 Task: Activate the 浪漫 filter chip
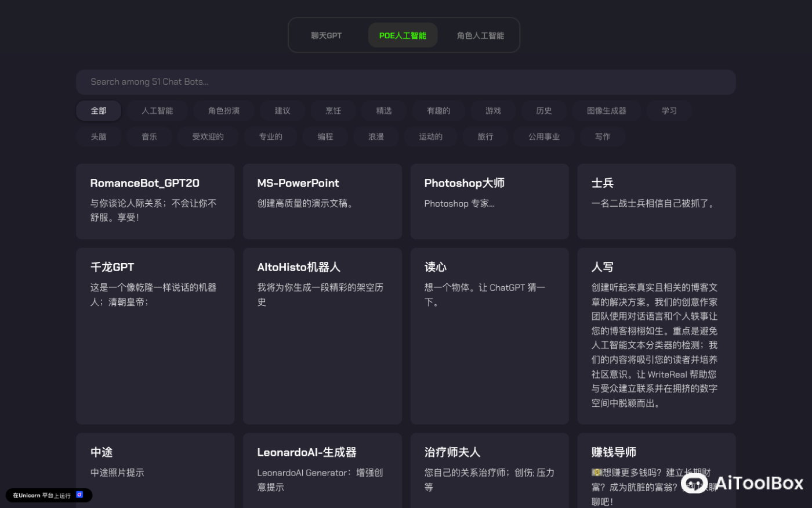(376, 136)
